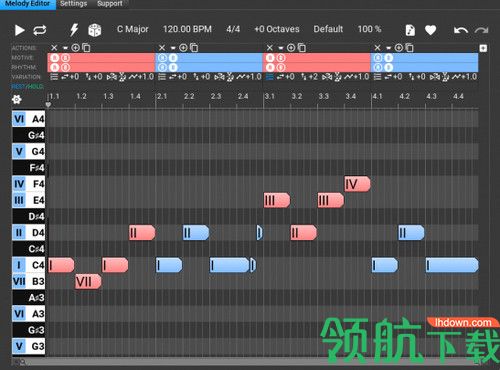Open bar 4 actions dropdown arrow
Image resolution: width=500 pixels, height=370 pixels.
click(x=388, y=48)
